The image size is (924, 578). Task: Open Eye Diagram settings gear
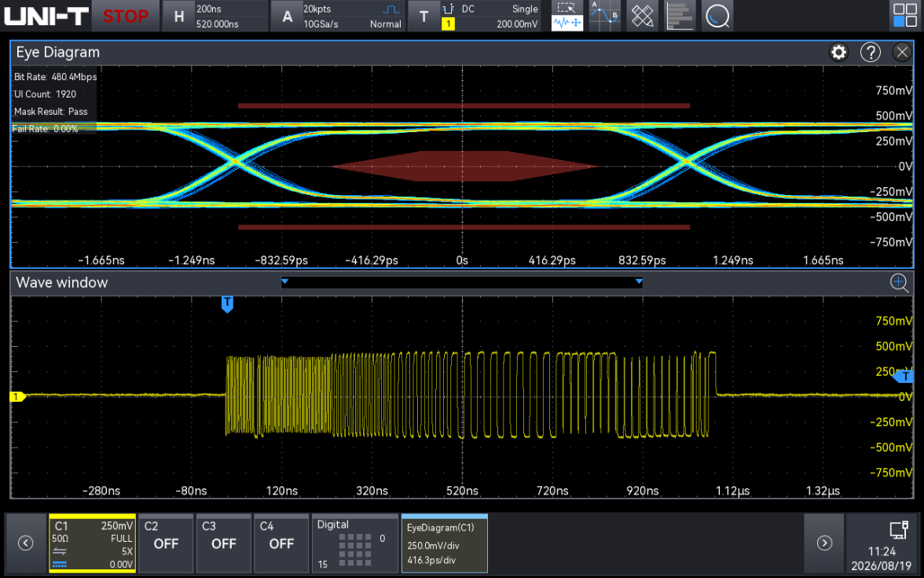[x=838, y=53]
